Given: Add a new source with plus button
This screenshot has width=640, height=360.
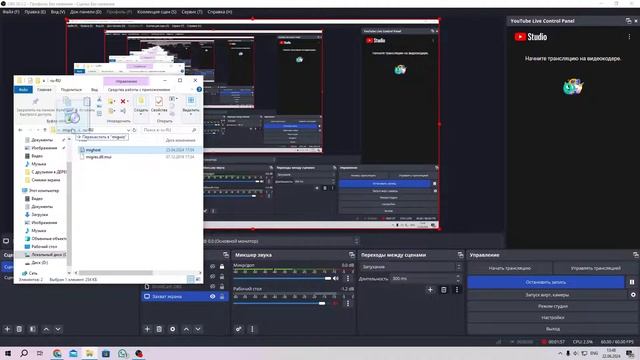Looking at the screenshot, I should tap(147, 329).
